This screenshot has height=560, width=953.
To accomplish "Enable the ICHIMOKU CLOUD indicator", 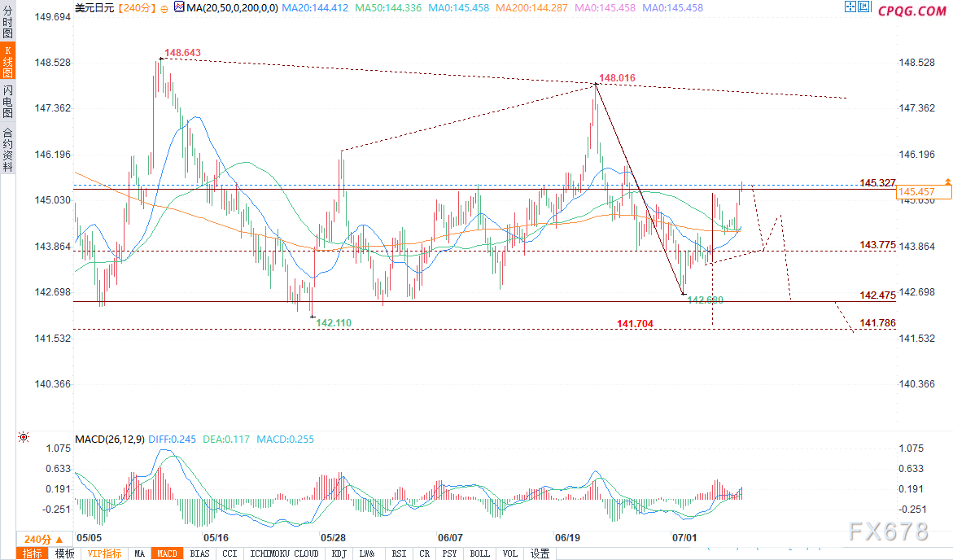I will [x=284, y=553].
